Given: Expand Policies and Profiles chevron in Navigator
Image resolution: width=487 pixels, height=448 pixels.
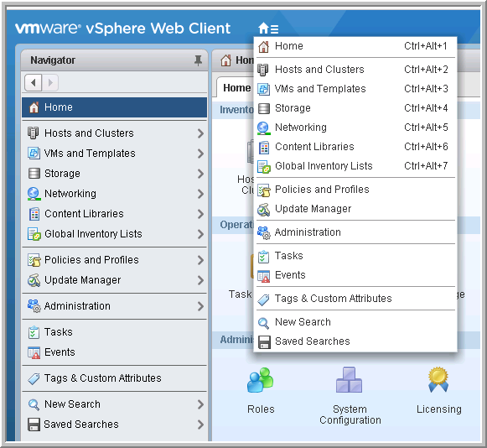Looking at the screenshot, I should (x=200, y=260).
